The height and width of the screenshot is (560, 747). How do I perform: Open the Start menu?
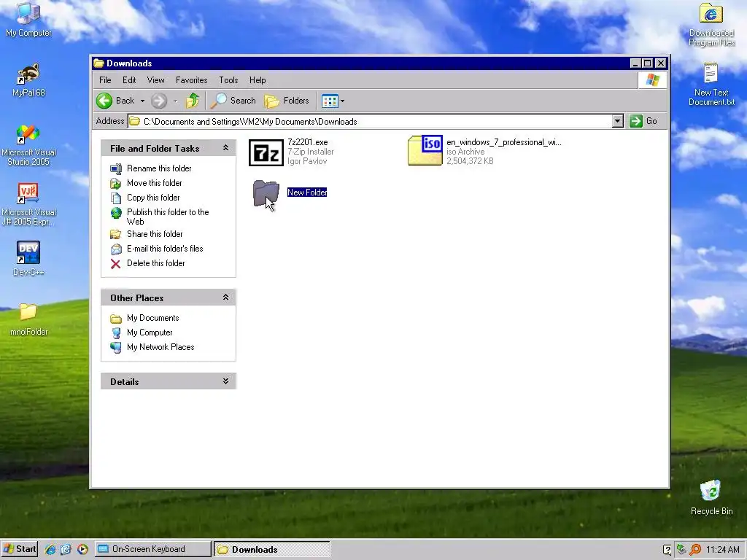tap(20, 549)
